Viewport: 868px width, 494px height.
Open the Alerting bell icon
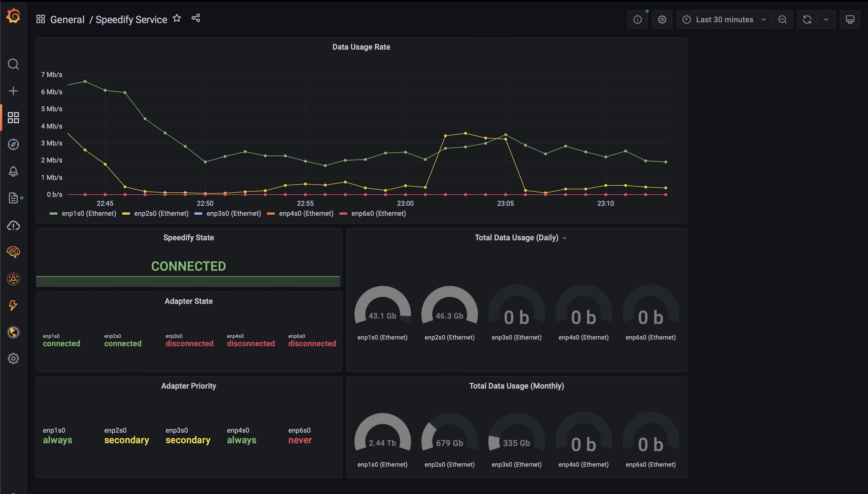13,171
